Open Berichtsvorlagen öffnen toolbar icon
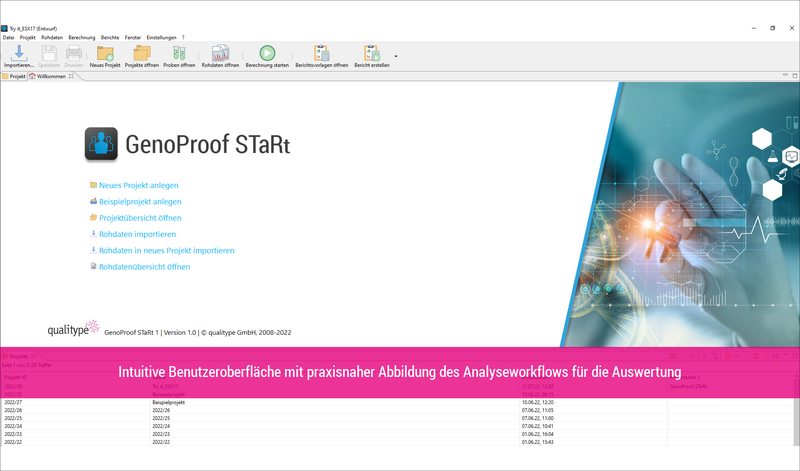The width and height of the screenshot is (800, 471). pyautogui.click(x=321, y=53)
